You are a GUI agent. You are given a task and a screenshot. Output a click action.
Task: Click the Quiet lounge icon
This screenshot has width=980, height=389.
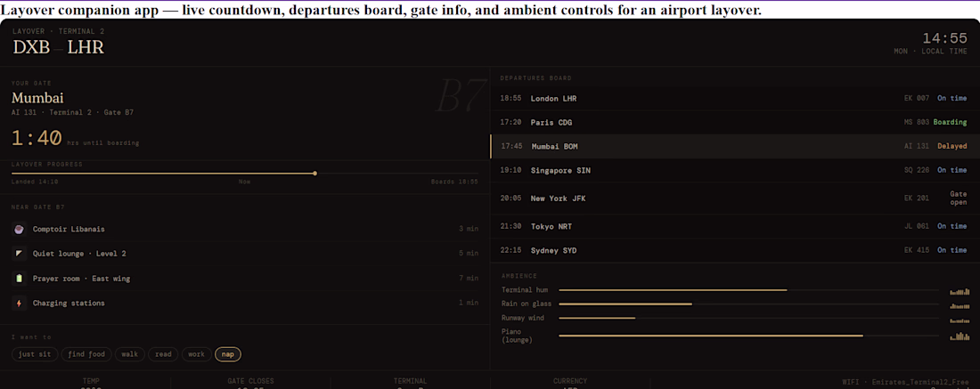(x=19, y=254)
